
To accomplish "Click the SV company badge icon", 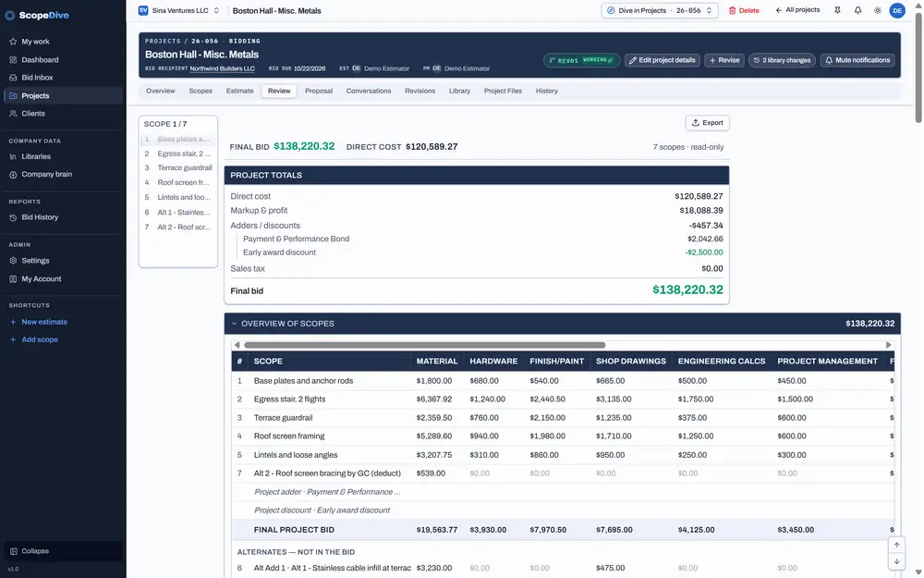I will coord(142,10).
